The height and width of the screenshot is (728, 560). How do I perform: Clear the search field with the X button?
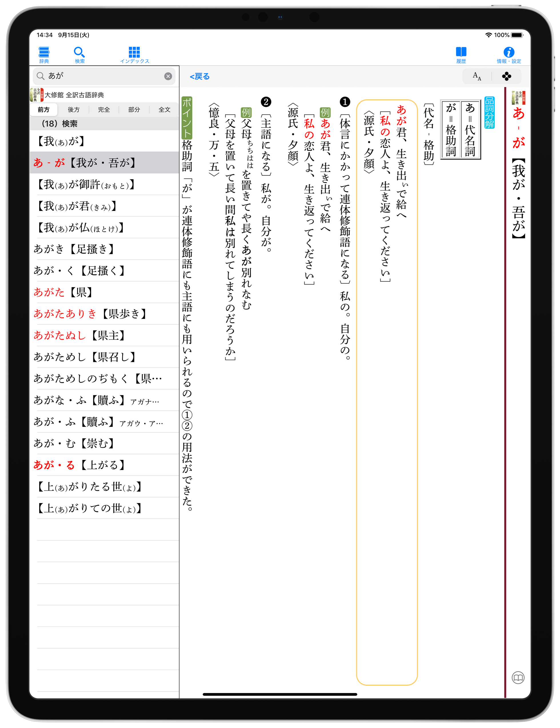point(168,76)
